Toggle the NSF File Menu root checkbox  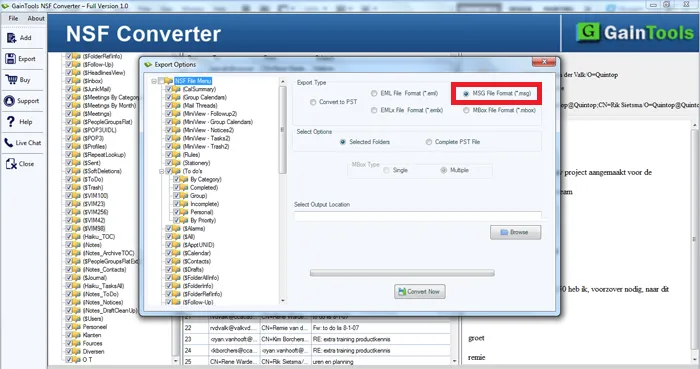[161, 81]
